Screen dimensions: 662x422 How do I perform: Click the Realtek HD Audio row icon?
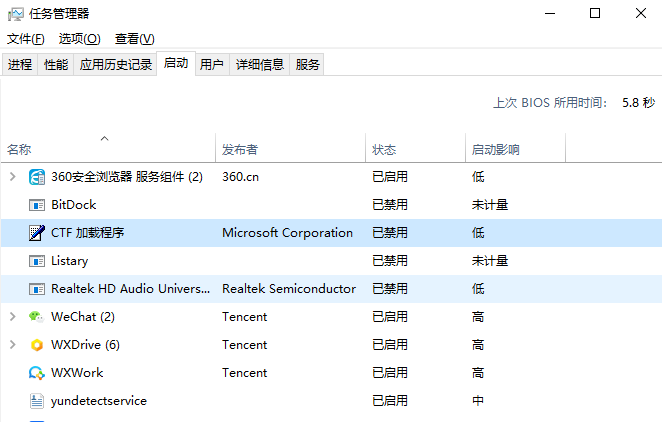click(37, 289)
